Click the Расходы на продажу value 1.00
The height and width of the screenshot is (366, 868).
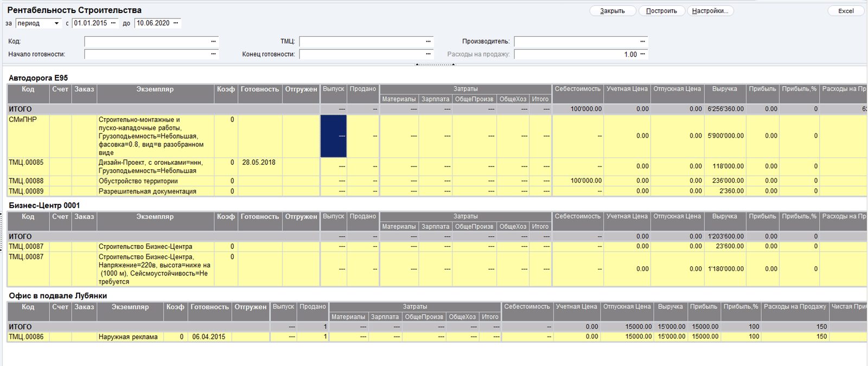630,54
